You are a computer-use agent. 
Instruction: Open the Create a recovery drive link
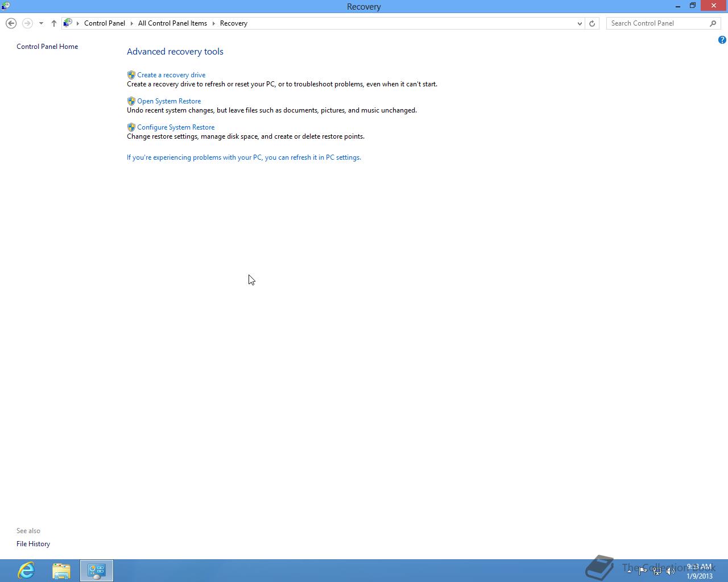171,75
